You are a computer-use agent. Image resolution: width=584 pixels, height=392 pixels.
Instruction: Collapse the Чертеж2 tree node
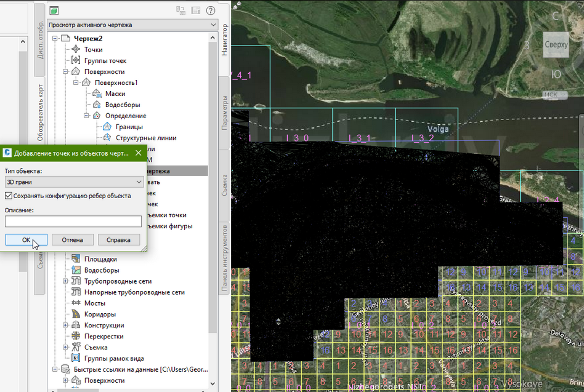(54, 39)
